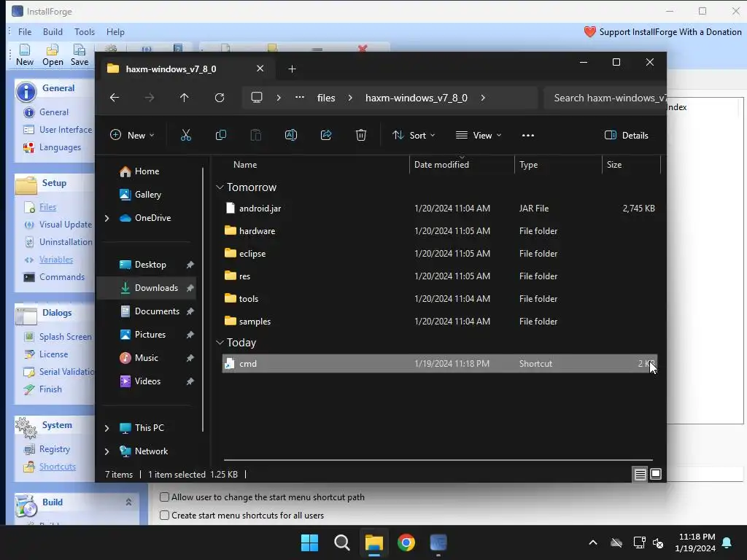Expand Network in navigation pane
The width and height of the screenshot is (747, 560).
pyautogui.click(x=107, y=451)
